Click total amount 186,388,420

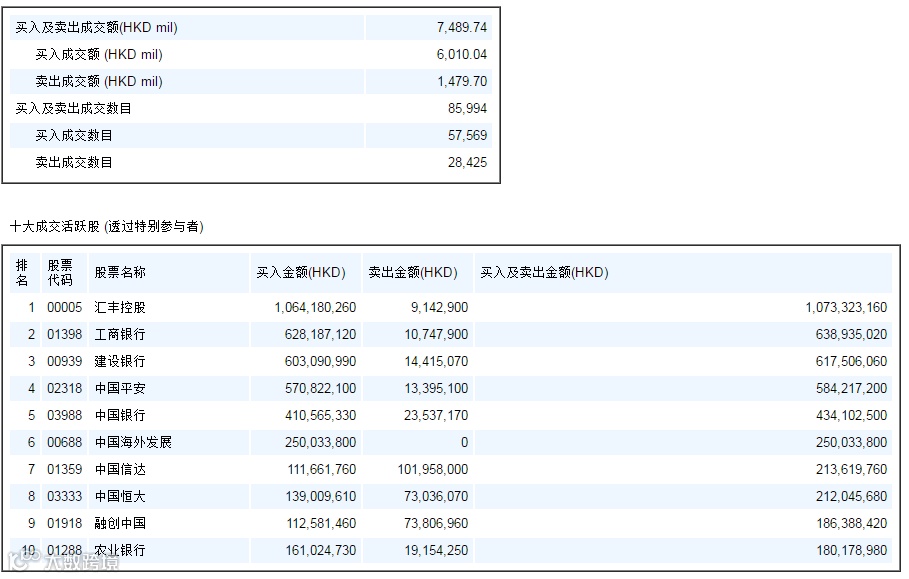(x=852, y=523)
